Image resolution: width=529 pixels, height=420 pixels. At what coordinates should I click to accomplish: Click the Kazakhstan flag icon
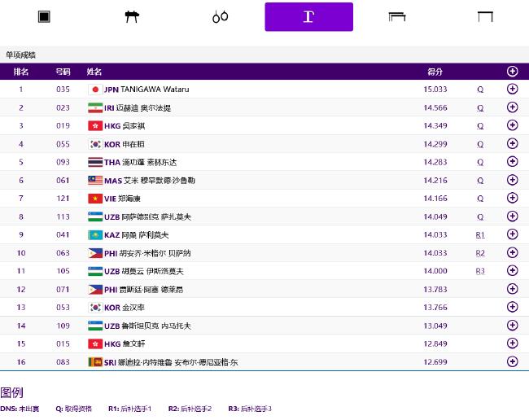pyautogui.click(x=95, y=234)
